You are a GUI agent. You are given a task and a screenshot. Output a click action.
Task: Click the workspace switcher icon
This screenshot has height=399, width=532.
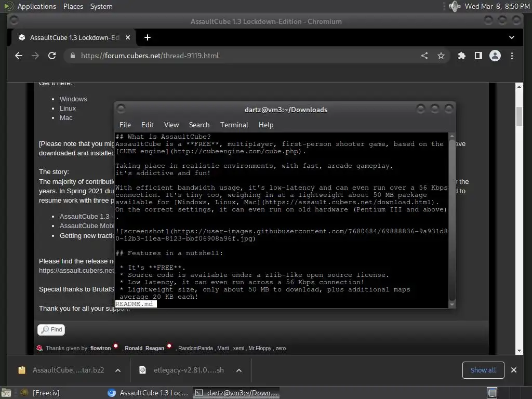click(x=492, y=393)
